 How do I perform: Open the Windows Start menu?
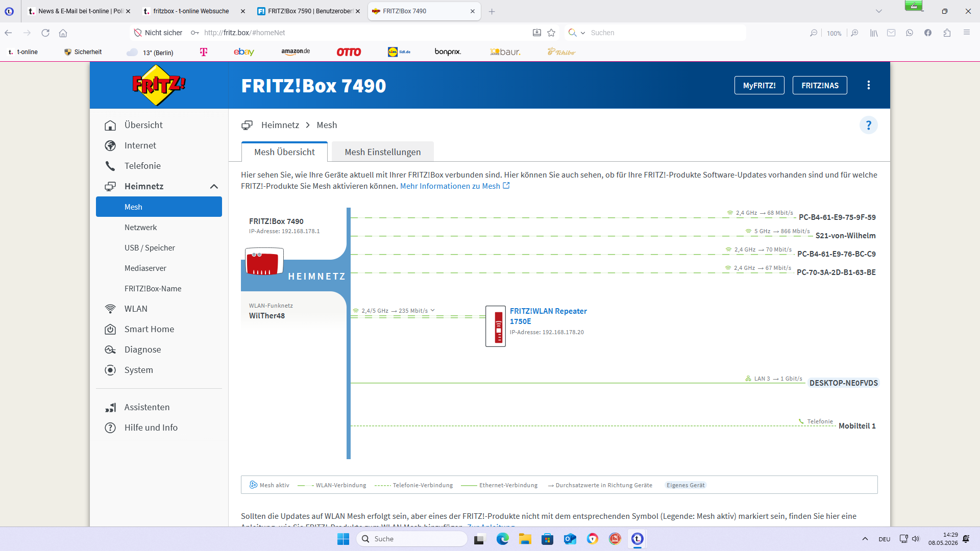[343, 539]
